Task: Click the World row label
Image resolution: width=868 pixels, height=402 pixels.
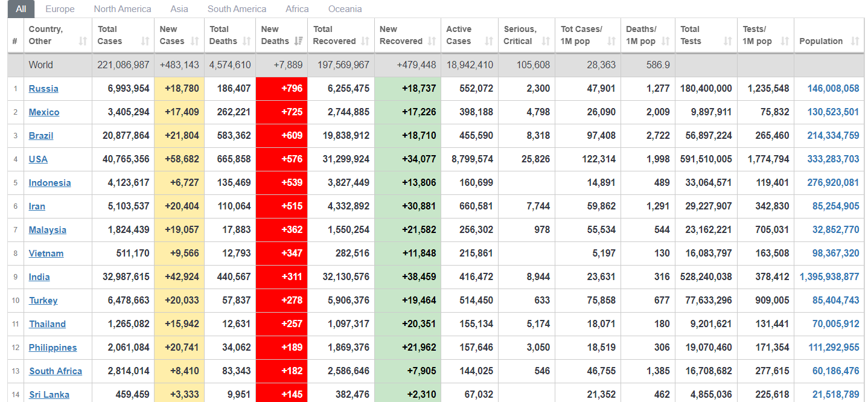Action: (x=41, y=65)
